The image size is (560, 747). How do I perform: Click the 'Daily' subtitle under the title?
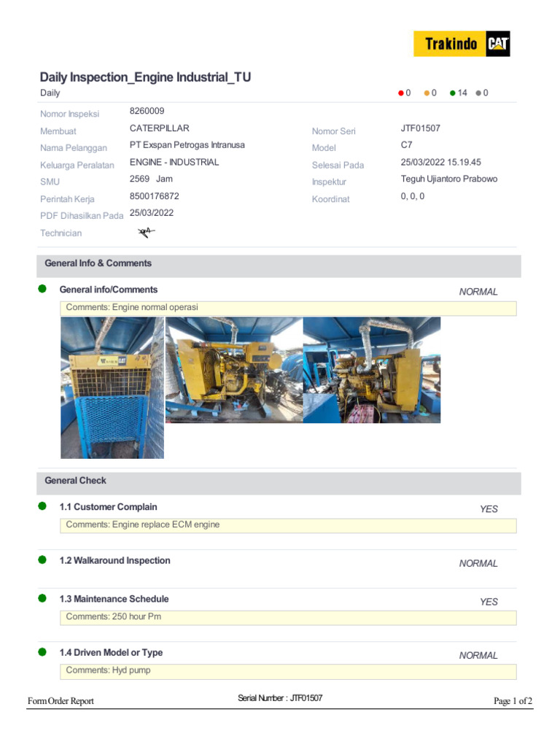pyautogui.click(x=50, y=93)
